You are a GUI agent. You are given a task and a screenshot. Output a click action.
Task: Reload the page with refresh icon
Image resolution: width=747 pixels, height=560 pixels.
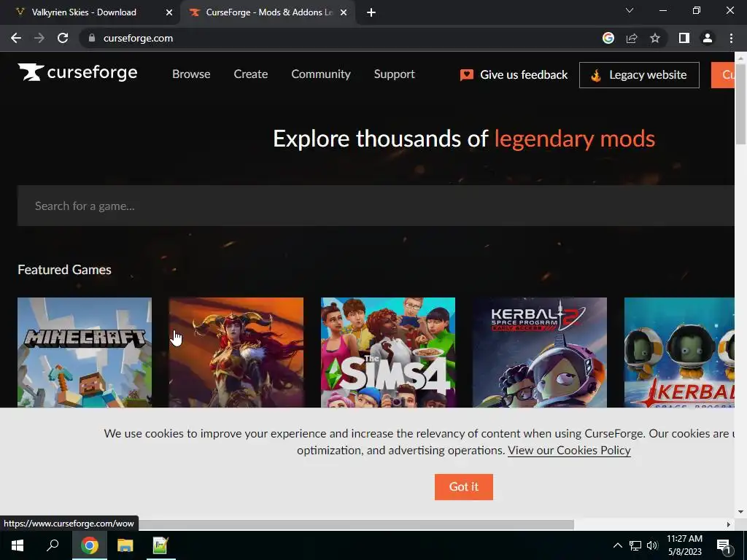[x=63, y=38]
